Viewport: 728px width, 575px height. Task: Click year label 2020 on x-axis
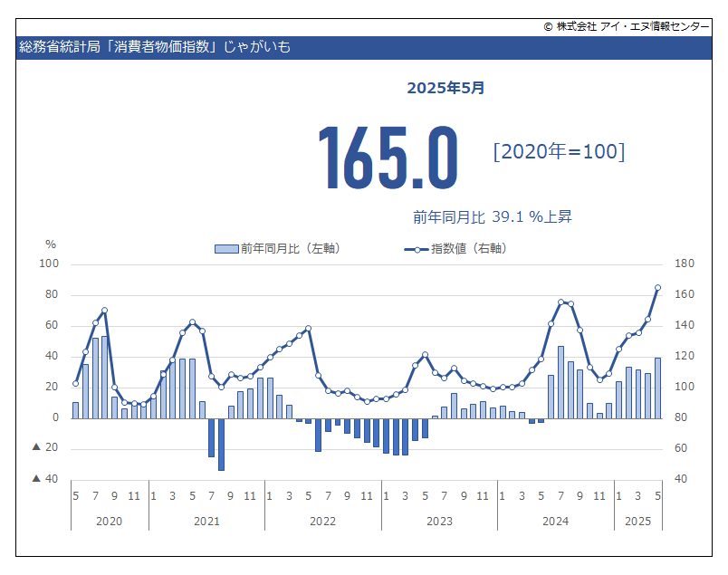point(109,522)
